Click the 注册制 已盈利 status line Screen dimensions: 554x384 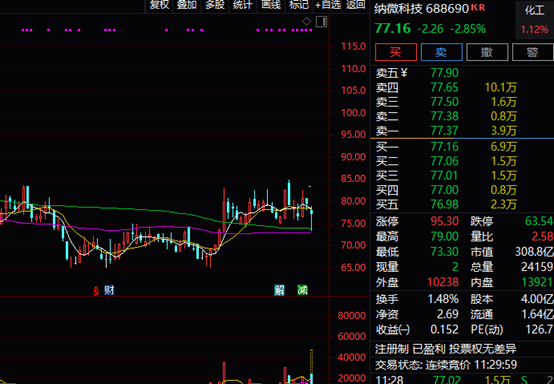pos(445,349)
